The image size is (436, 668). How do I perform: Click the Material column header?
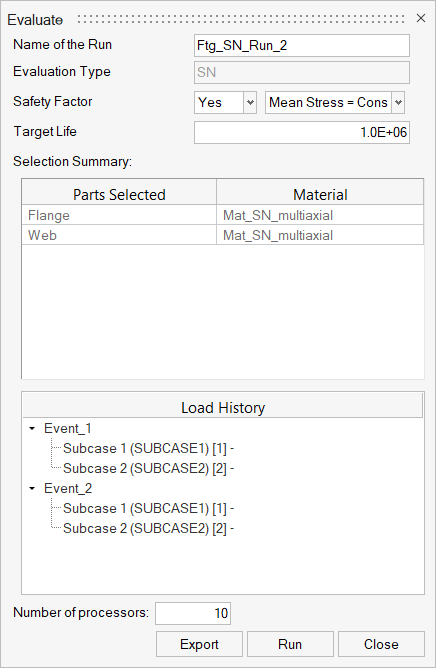tap(320, 194)
